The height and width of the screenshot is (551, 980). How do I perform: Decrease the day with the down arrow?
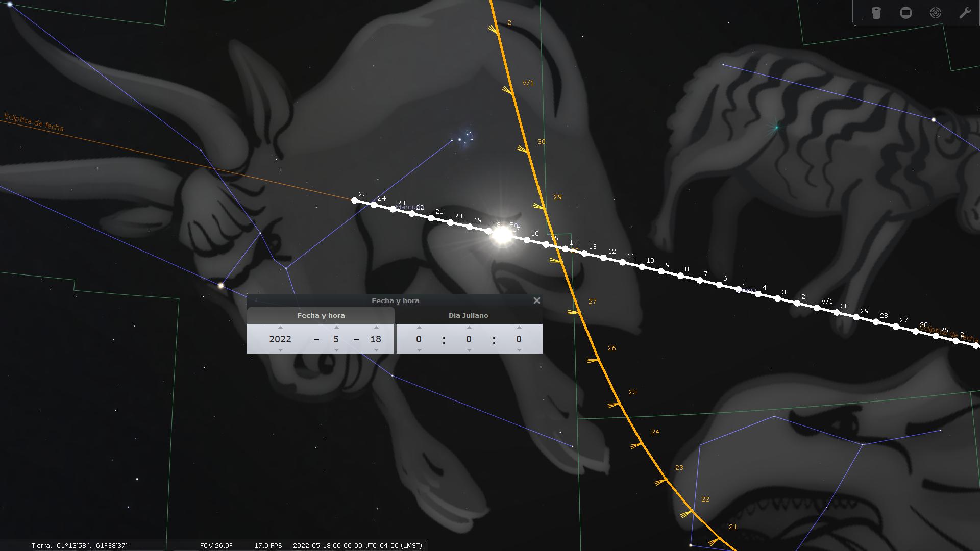pos(376,350)
